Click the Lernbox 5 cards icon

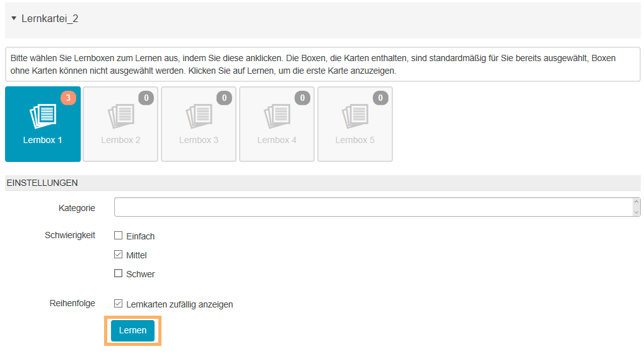click(x=355, y=115)
